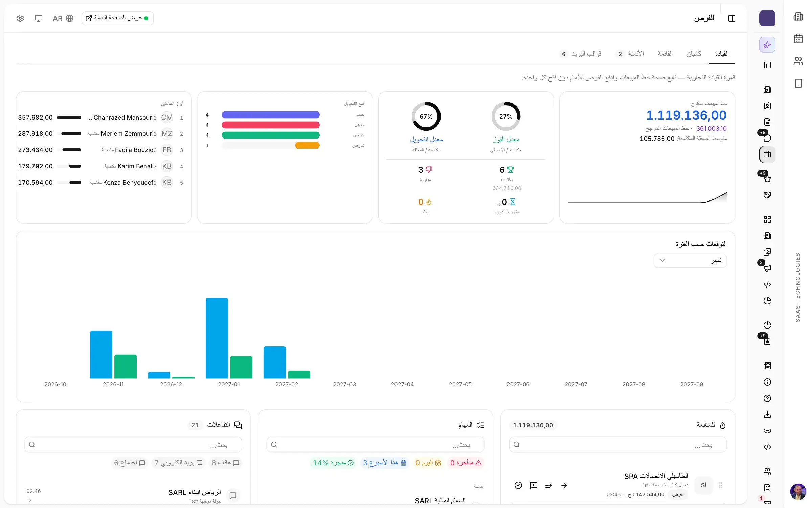
Task: Click search field in للمتابعة panel
Action: (618, 445)
